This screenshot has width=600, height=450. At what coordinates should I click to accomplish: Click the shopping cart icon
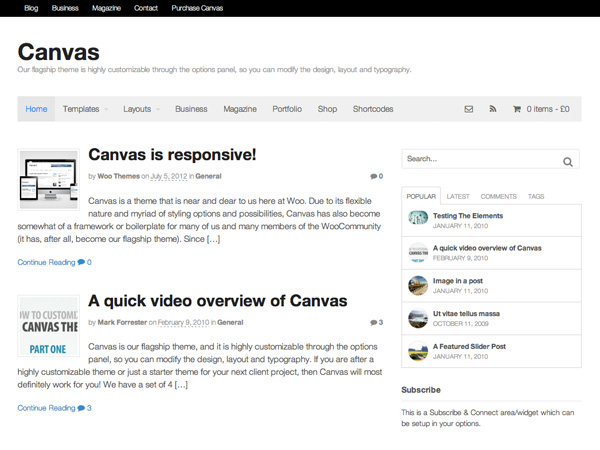pos(517,109)
